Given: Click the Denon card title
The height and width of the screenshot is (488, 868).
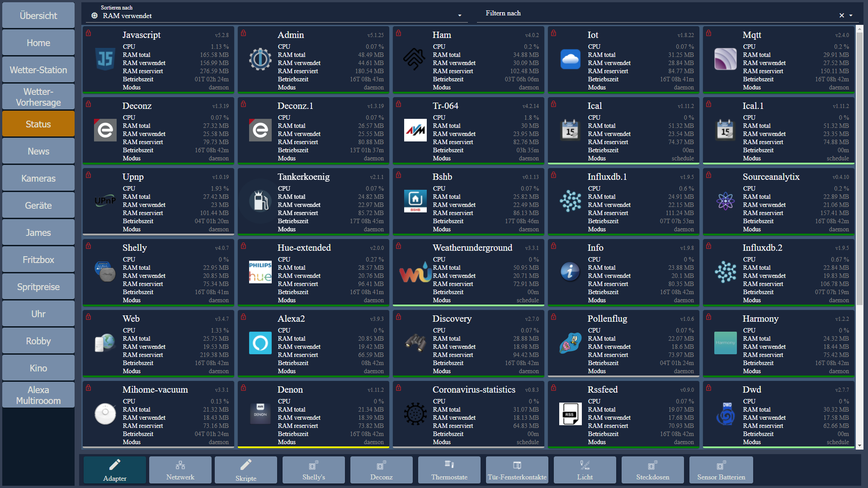Looking at the screenshot, I should (x=290, y=389).
